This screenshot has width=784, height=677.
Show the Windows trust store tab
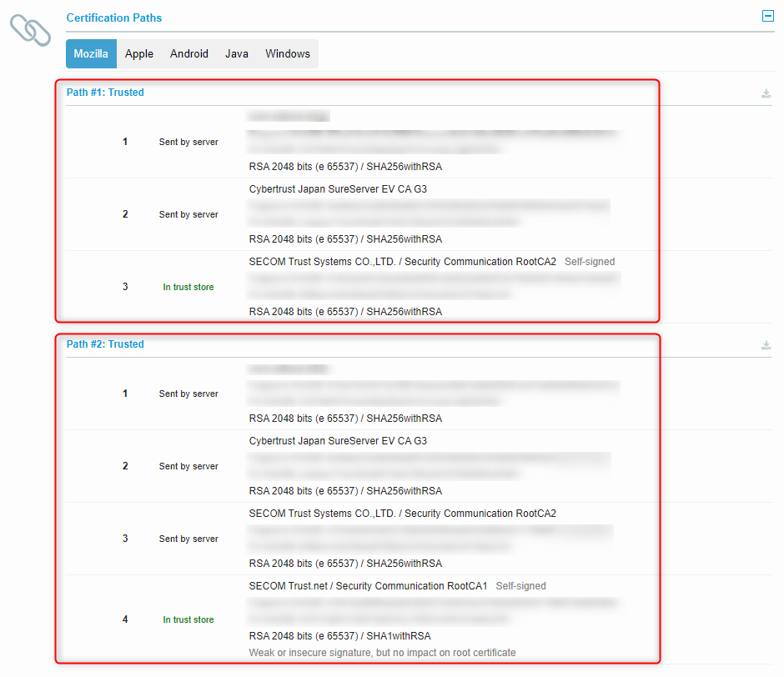[288, 54]
